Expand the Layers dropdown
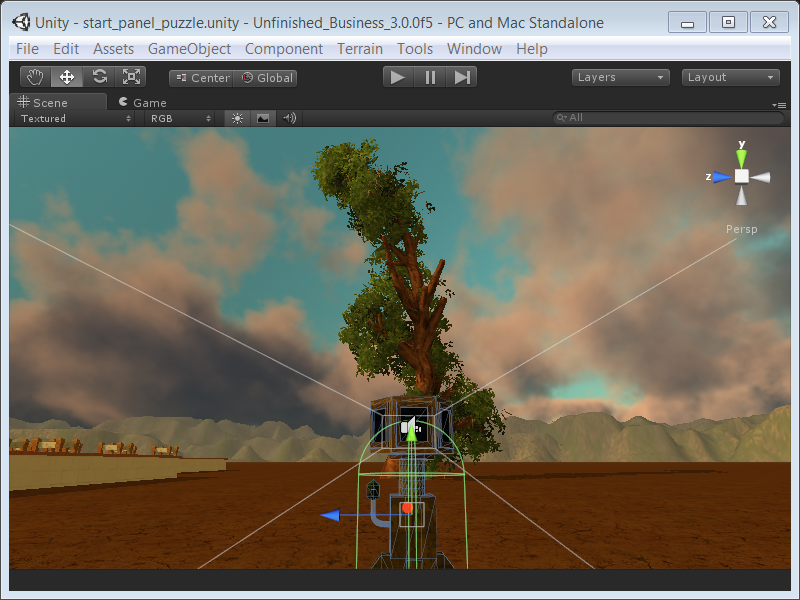This screenshot has height=600, width=800. click(621, 77)
